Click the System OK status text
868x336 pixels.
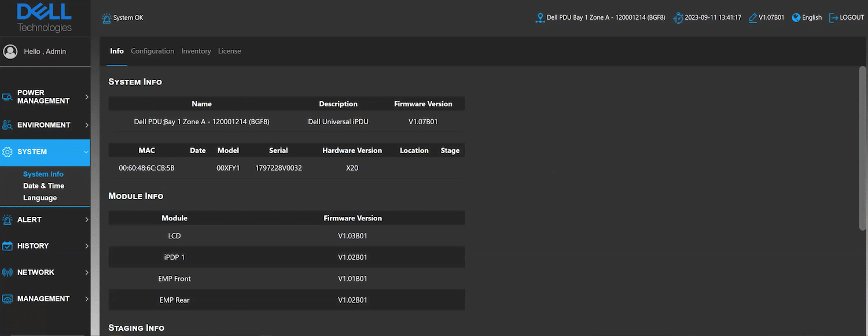pos(128,18)
